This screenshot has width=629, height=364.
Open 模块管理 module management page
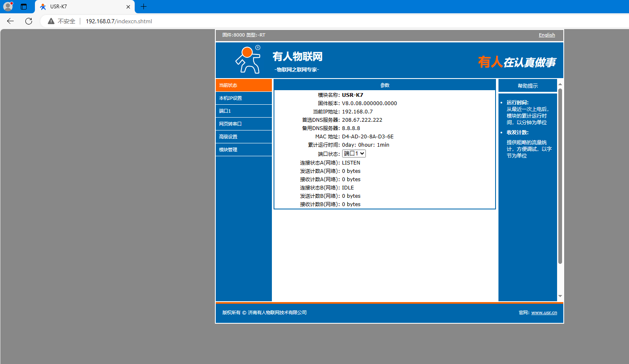[244, 150]
